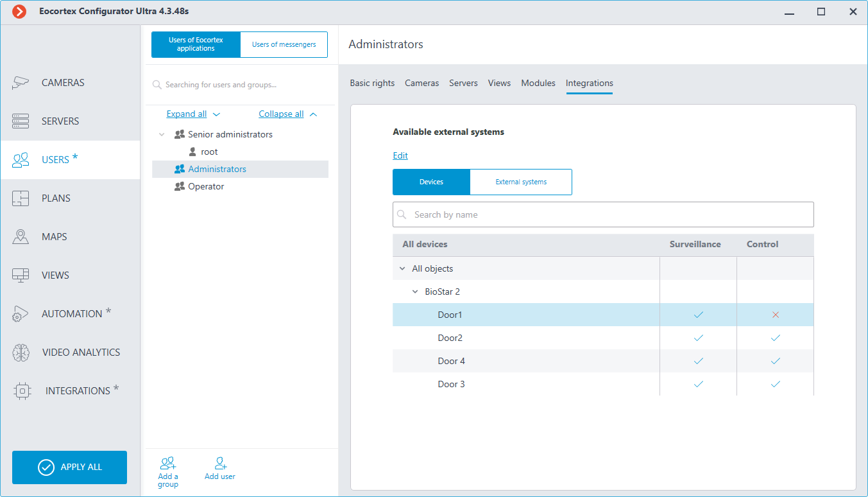Screen dimensions: 868x497
Task: Open the Views monitor icon
Action: [21, 275]
